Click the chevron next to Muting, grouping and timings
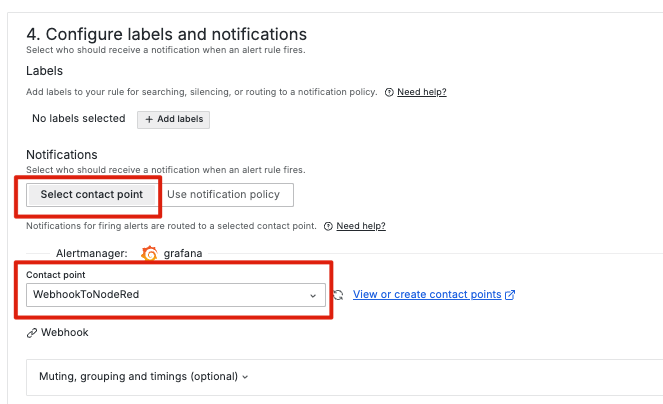Viewport: 663px width, 404px height. click(245, 377)
